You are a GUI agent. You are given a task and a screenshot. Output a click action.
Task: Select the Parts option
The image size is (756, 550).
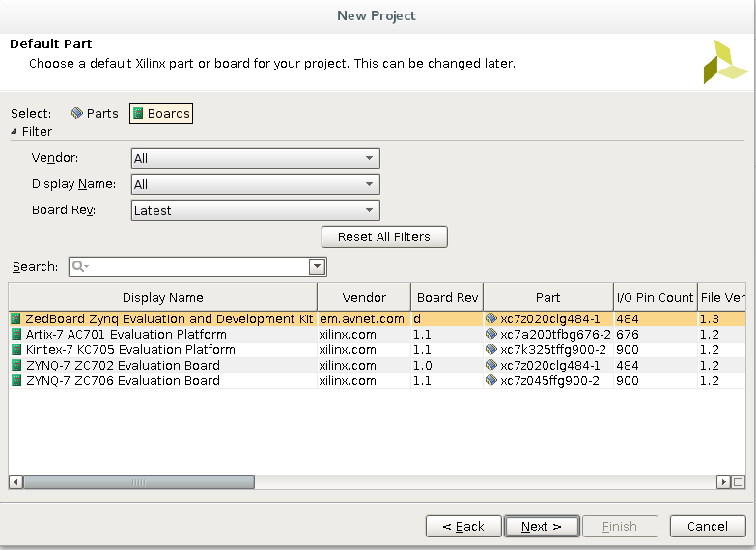pos(95,113)
